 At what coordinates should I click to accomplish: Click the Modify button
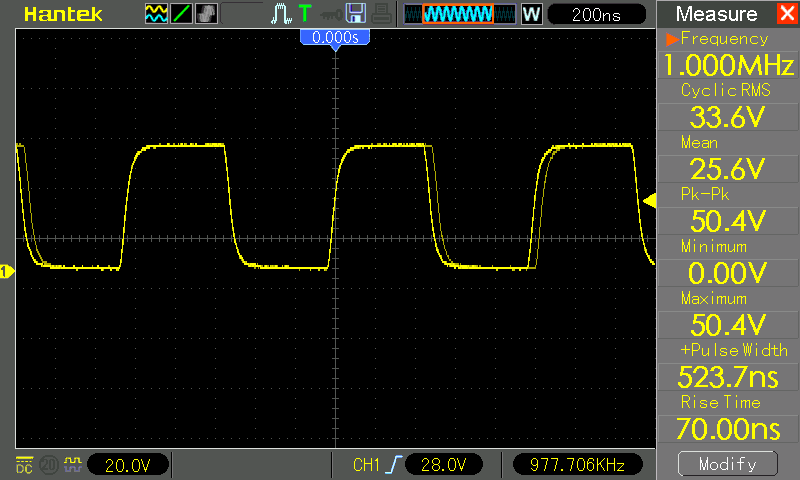coord(728,464)
